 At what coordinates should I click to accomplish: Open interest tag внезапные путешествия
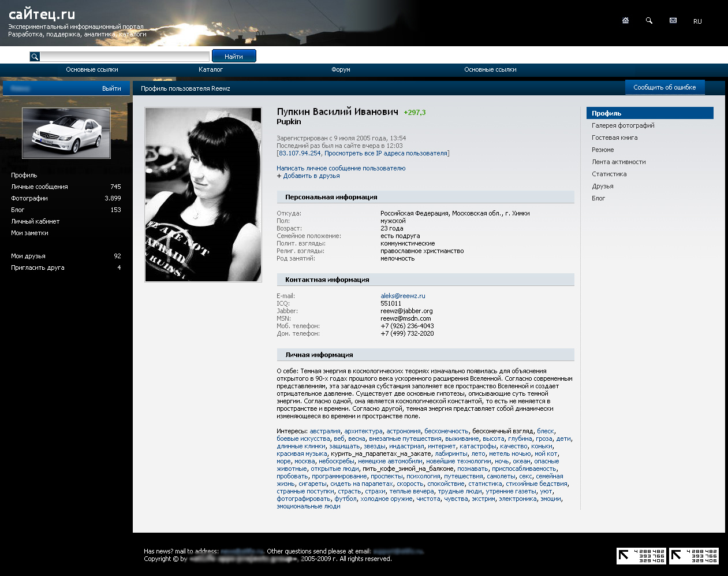(x=405, y=438)
